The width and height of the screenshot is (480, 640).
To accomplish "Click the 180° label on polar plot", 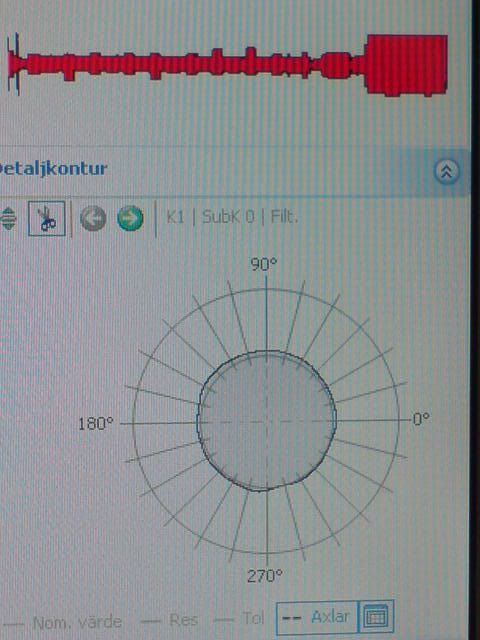I will (x=95, y=424).
